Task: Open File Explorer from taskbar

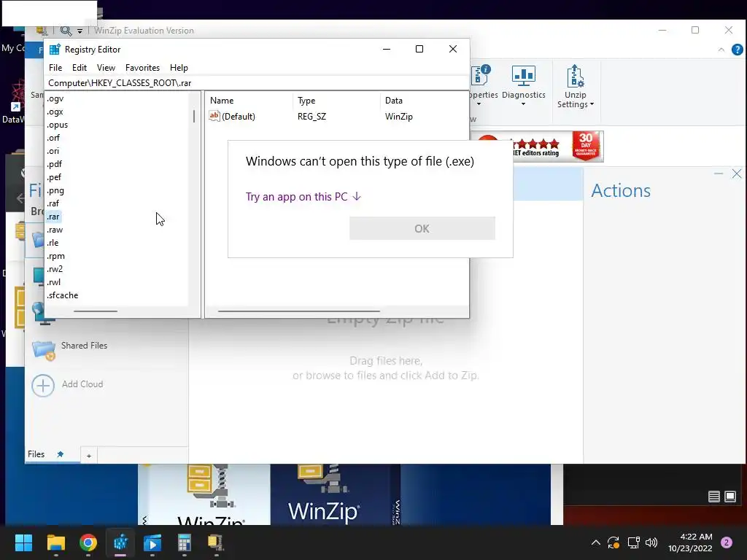Action: [55, 542]
